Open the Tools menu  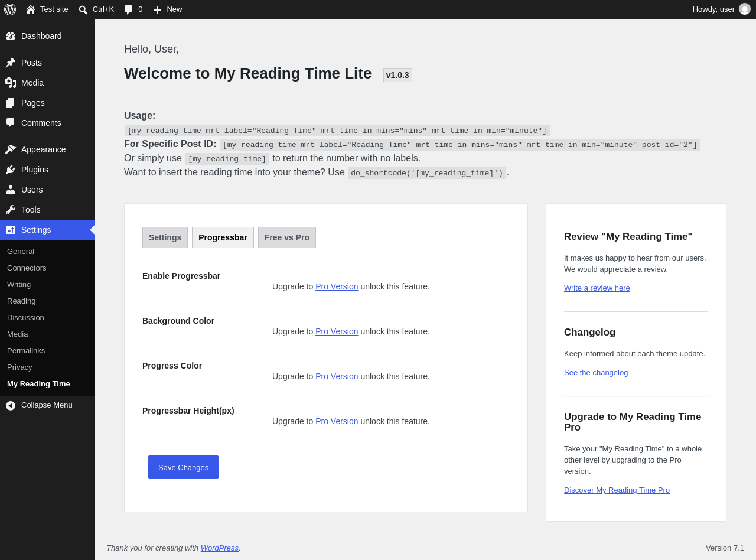pyautogui.click(x=47, y=210)
